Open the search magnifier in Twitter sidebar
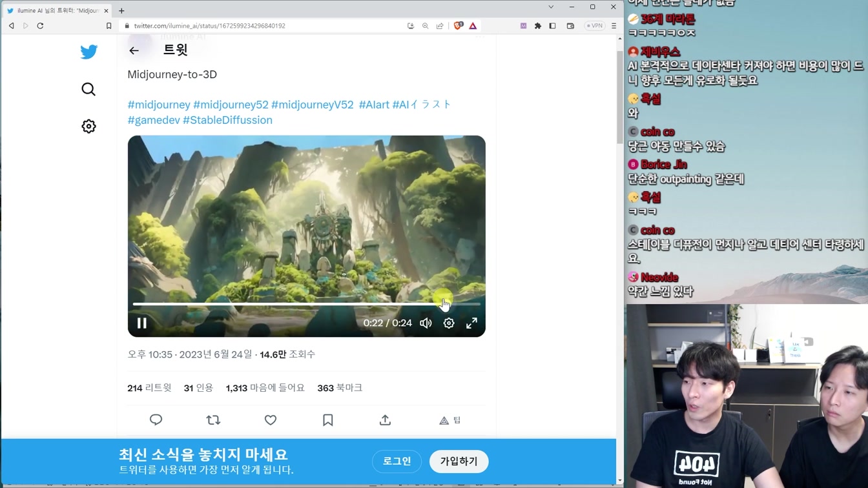The width and height of the screenshot is (868, 488). pyautogui.click(x=88, y=89)
